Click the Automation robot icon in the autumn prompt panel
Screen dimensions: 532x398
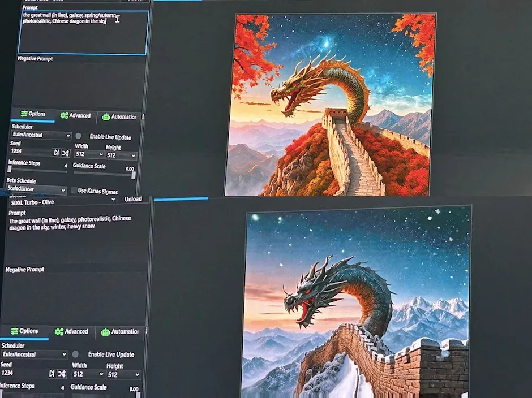[106, 117]
